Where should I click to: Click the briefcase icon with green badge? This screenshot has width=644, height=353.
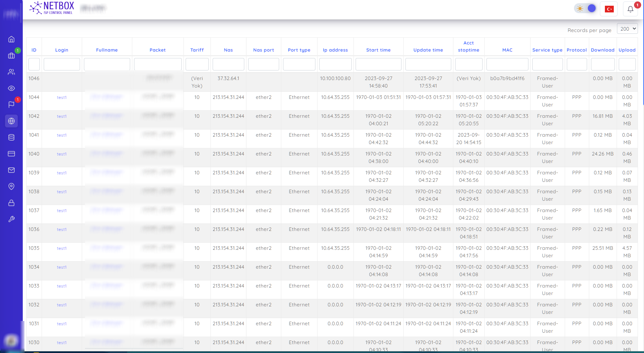(11, 56)
